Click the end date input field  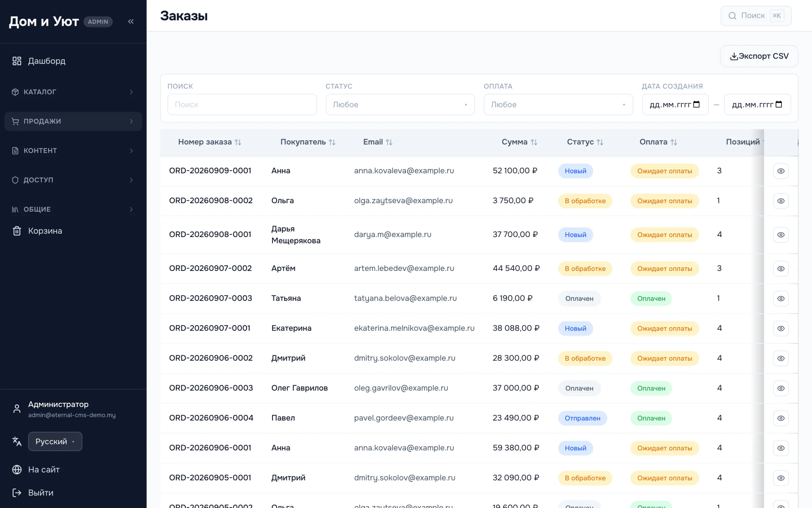(757, 105)
